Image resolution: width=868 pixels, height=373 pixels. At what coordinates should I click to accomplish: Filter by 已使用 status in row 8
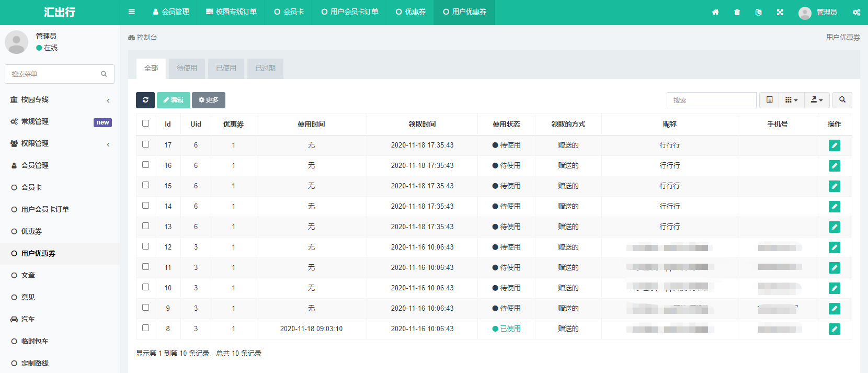tap(507, 329)
